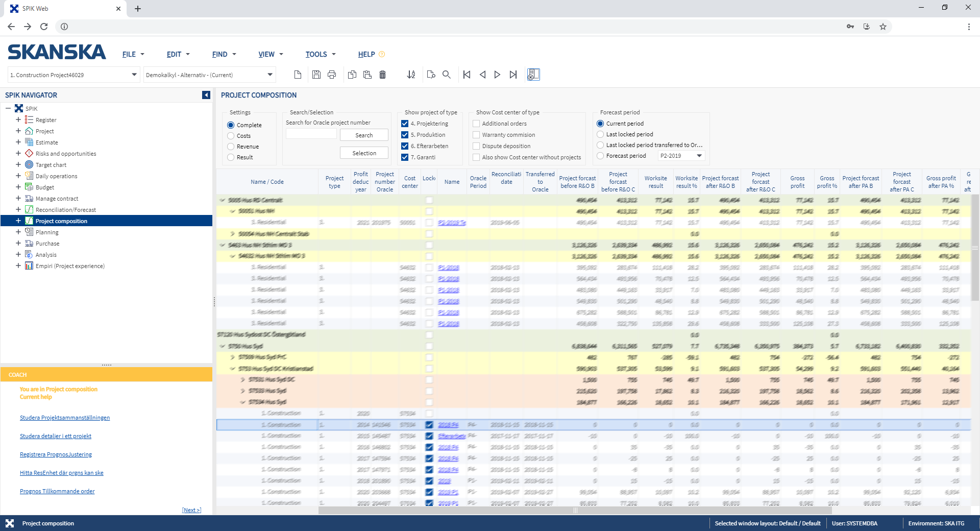Click the Print toolbar icon
The image size is (980, 531).
click(x=332, y=75)
